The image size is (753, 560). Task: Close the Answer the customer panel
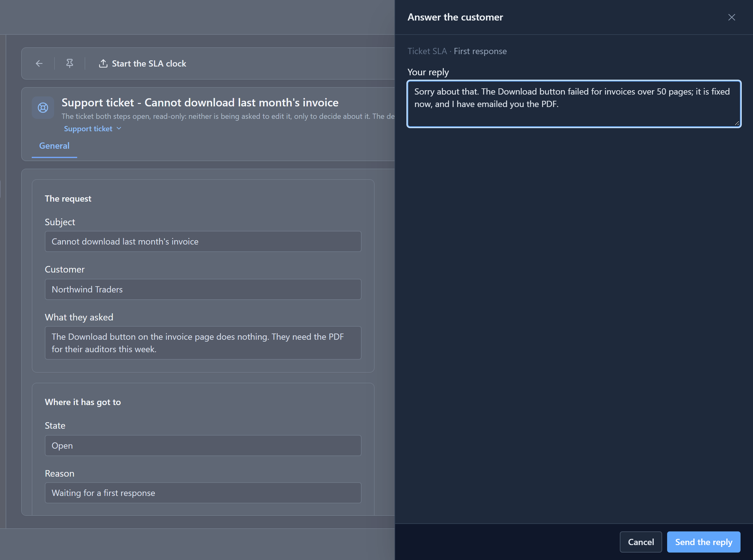731,17
